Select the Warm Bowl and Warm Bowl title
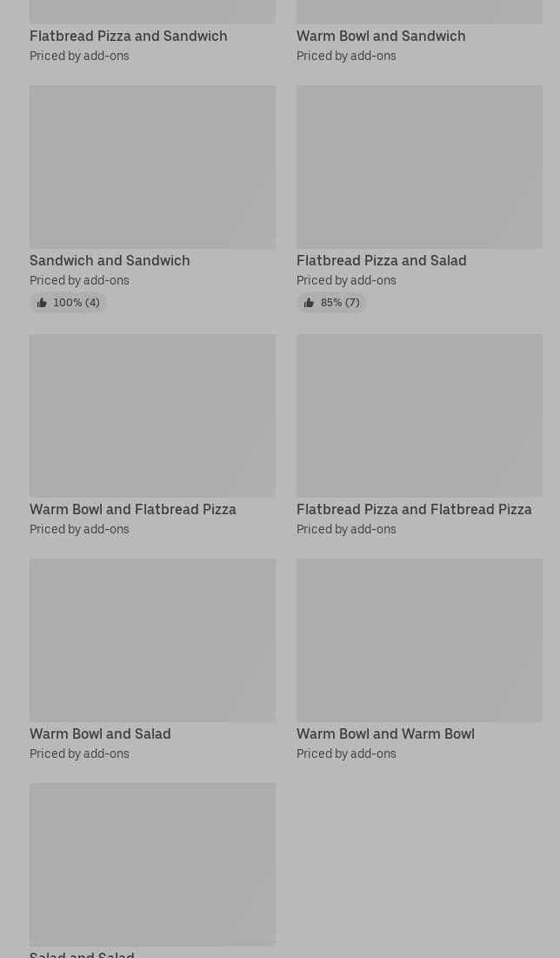This screenshot has width=560, height=958. pyautogui.click(x=385, y=734)
